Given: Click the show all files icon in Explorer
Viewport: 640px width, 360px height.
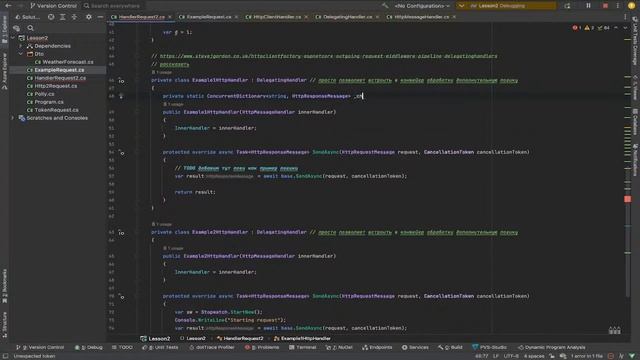Looking at the screenshot, I should 17,28.
